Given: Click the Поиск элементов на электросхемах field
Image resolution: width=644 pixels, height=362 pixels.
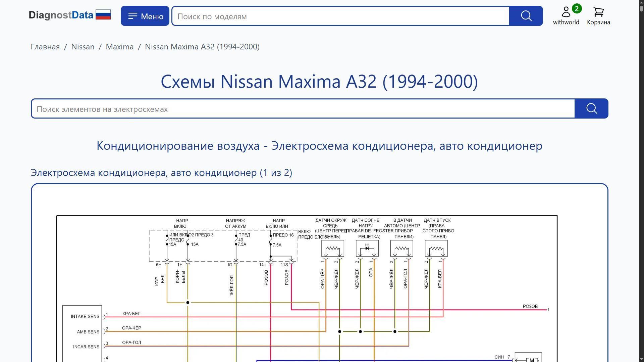Looking at the screenshot, I should click(x=302, y=109).
